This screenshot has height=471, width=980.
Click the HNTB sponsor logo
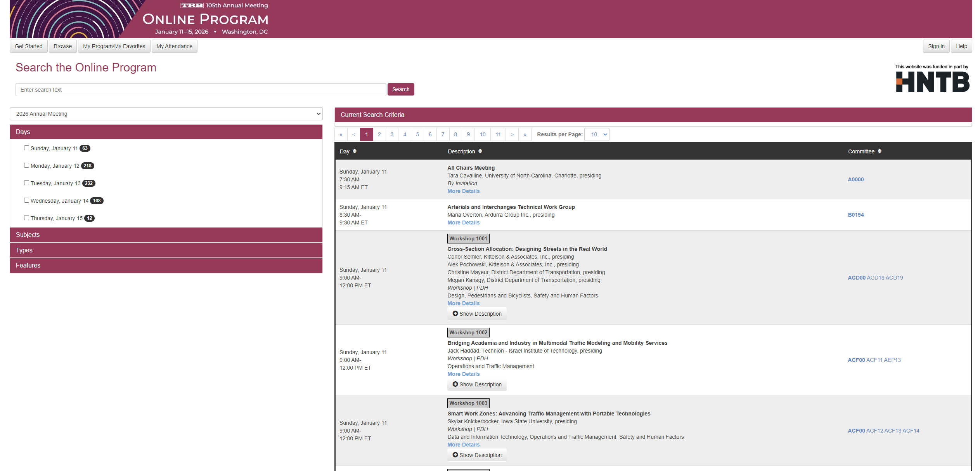point(932,82)
